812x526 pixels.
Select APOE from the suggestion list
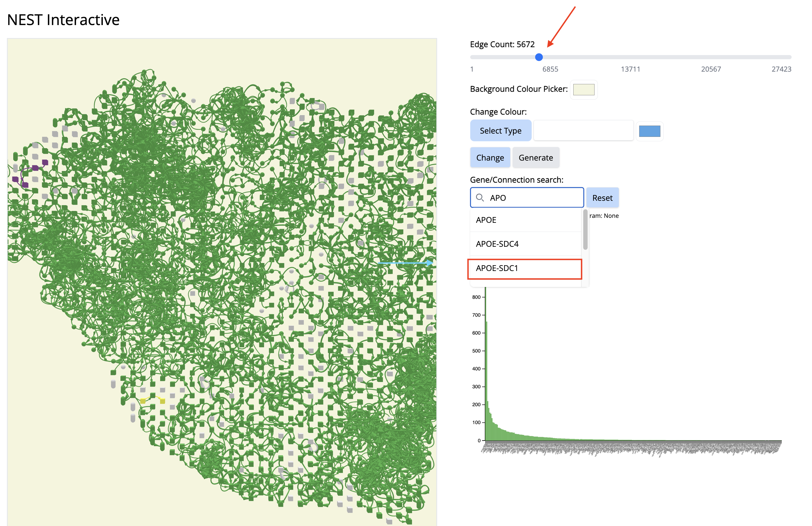525,220
